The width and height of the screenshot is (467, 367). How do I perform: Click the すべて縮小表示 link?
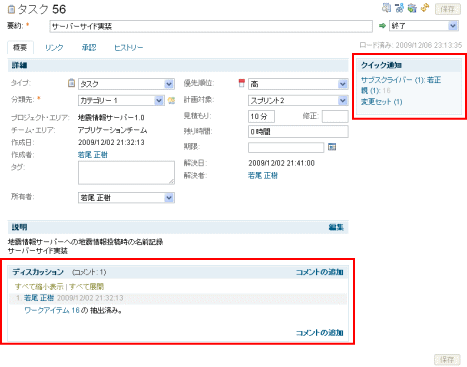point(39,287)
